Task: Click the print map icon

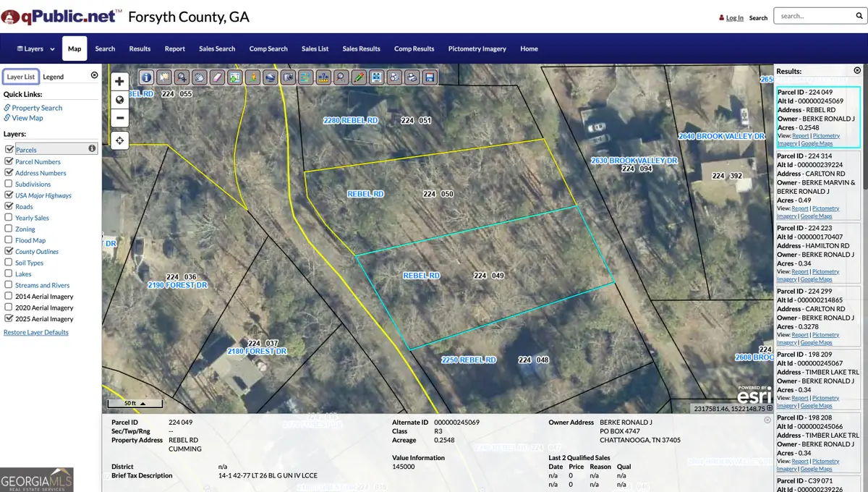Action: tap(412, 77)
